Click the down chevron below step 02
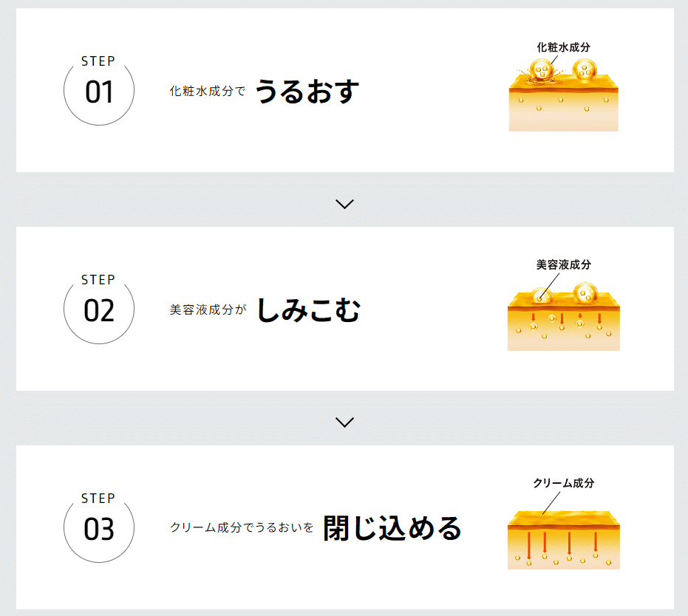Viewport: 688px width, 616px height. 344,422
